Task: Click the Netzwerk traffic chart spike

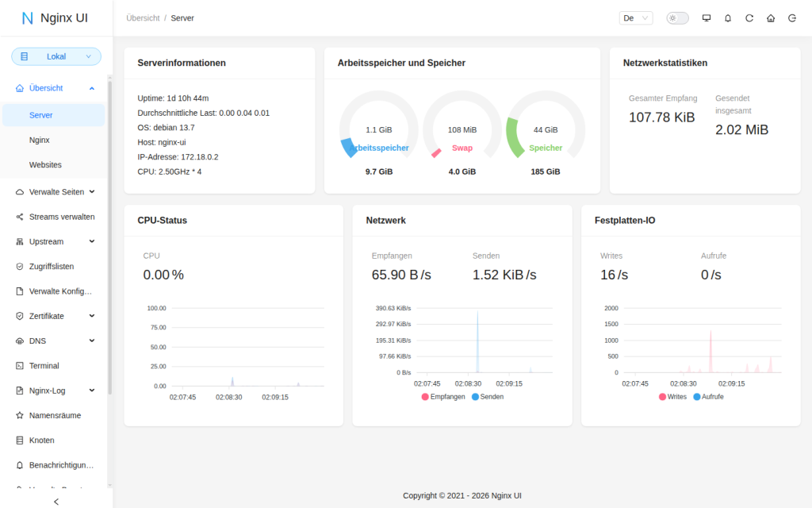Action: 477,342
